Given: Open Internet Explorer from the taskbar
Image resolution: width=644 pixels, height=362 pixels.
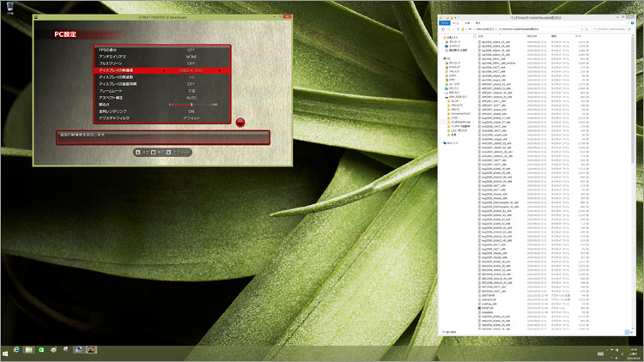Looking at the screenshot, I should tap(17, 350).
